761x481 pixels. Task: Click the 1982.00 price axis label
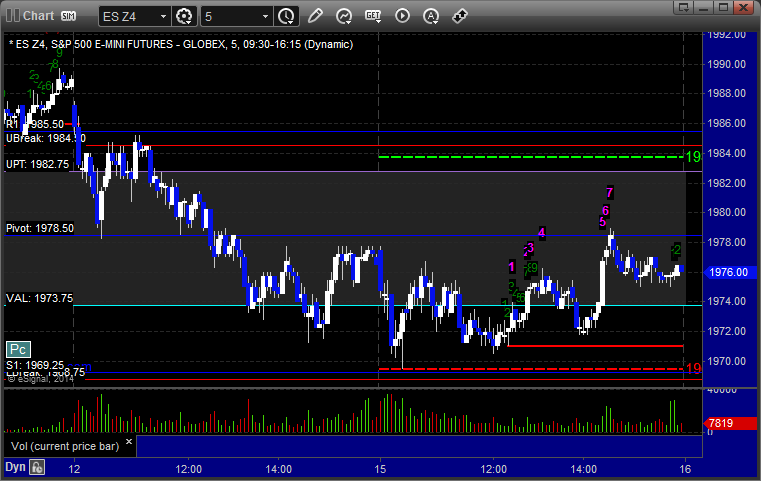click(x=727, y=183)
